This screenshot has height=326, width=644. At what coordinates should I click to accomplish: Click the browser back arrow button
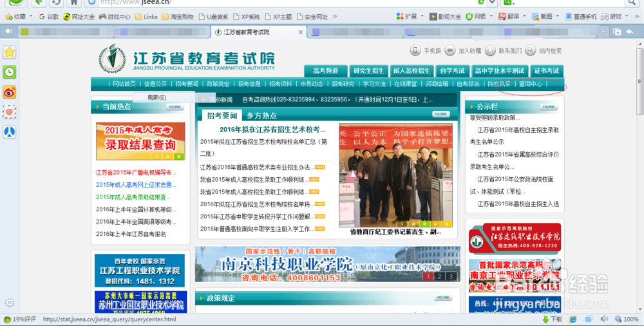coord(39,3)
